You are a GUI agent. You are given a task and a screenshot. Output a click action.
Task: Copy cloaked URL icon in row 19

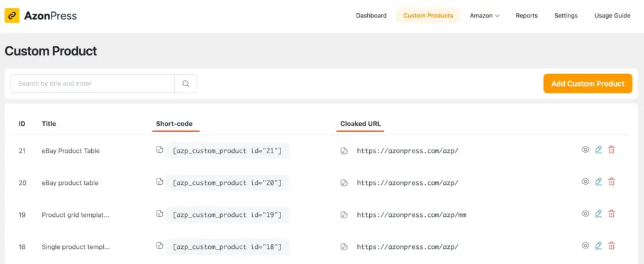344,215
